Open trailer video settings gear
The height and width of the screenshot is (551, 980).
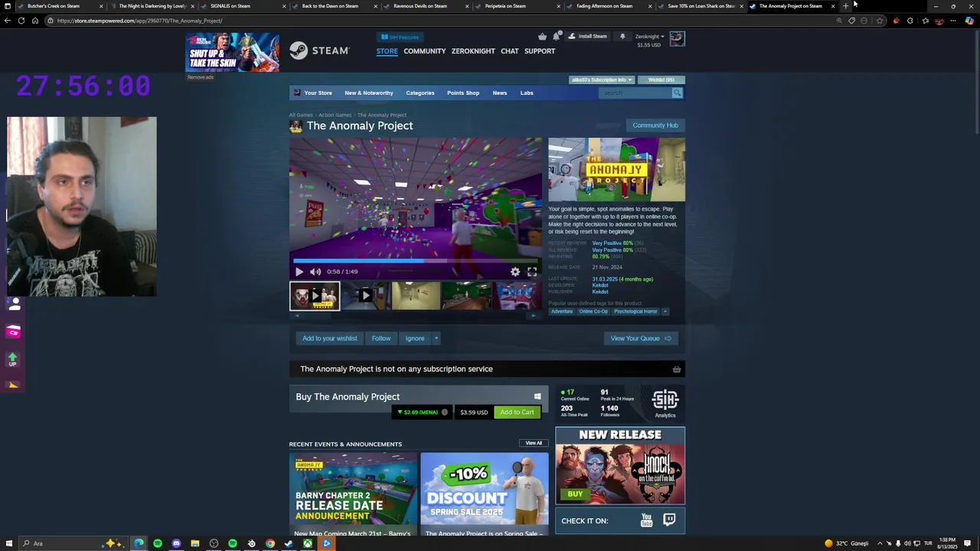point(515,272)
